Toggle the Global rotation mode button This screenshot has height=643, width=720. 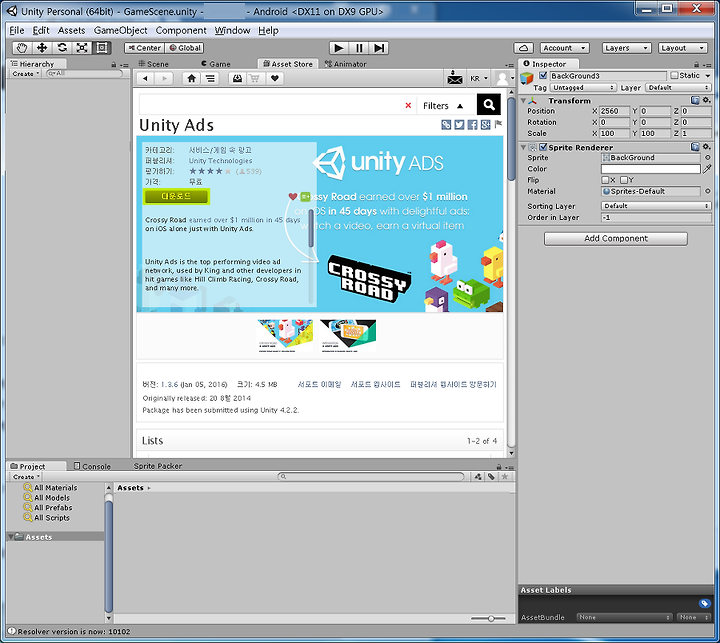click(185, 48)
